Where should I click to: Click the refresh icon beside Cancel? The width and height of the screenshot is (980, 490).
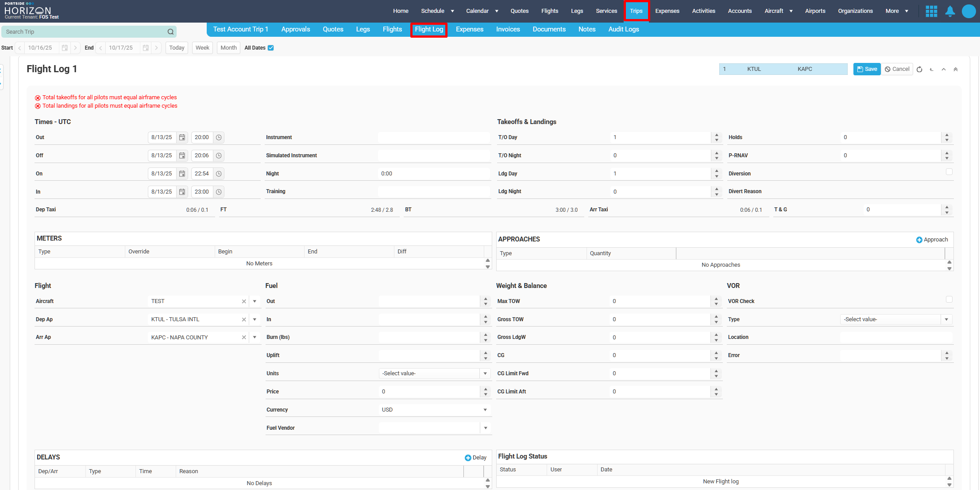point(919,70)
